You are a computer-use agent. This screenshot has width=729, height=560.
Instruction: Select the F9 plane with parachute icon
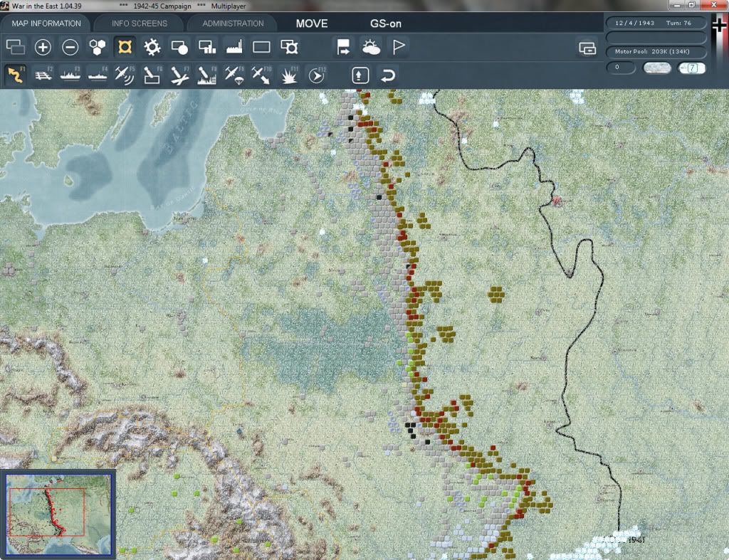(x=234, y=75)
